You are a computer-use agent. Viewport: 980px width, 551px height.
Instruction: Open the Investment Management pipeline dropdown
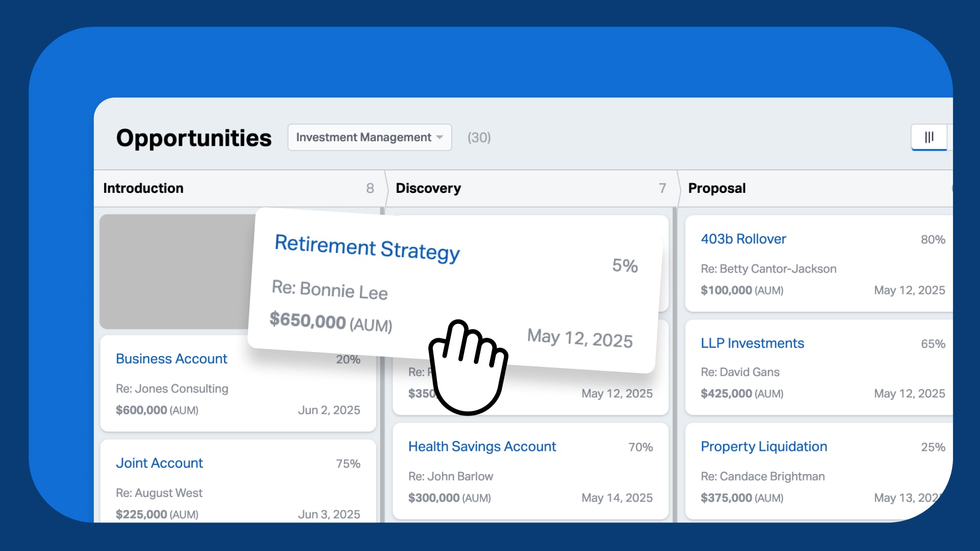click(x=370, y=137)
